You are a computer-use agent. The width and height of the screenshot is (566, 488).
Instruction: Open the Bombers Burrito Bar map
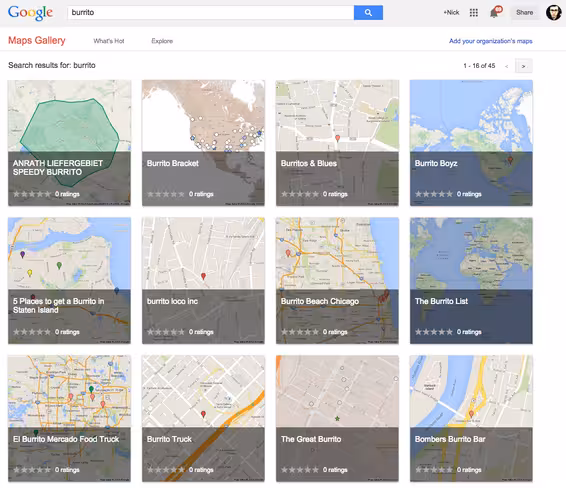point(471,418)
